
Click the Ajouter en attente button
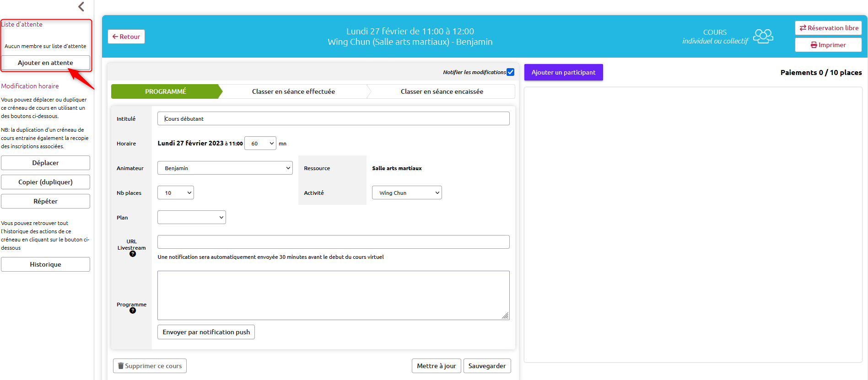coord(45,63)
